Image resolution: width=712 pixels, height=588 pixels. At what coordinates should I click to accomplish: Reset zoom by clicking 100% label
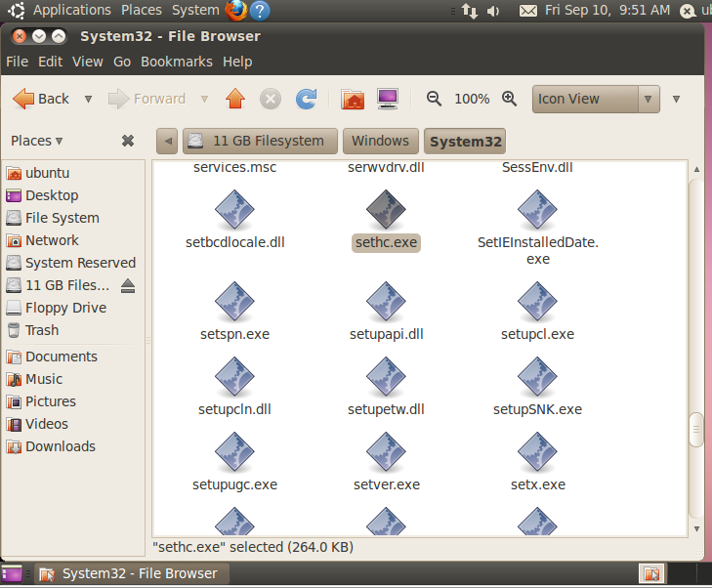(472, 99)
